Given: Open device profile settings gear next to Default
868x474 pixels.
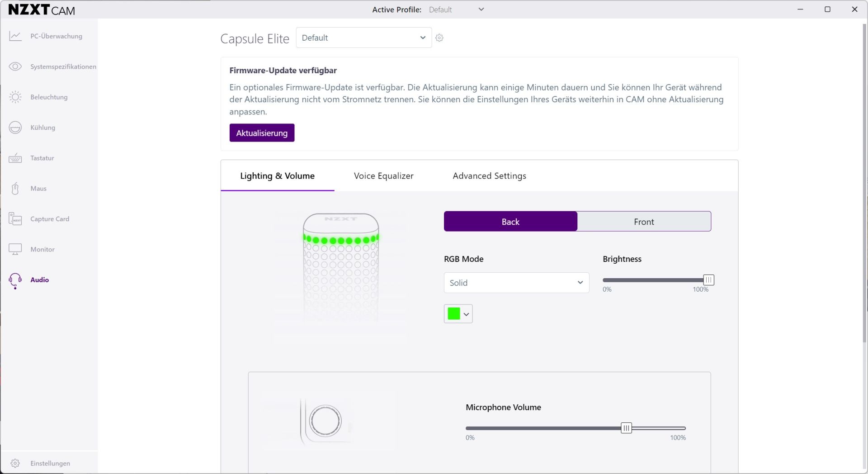Looking at the screenshot, I should pyautogui.click(x=439, y=38).
